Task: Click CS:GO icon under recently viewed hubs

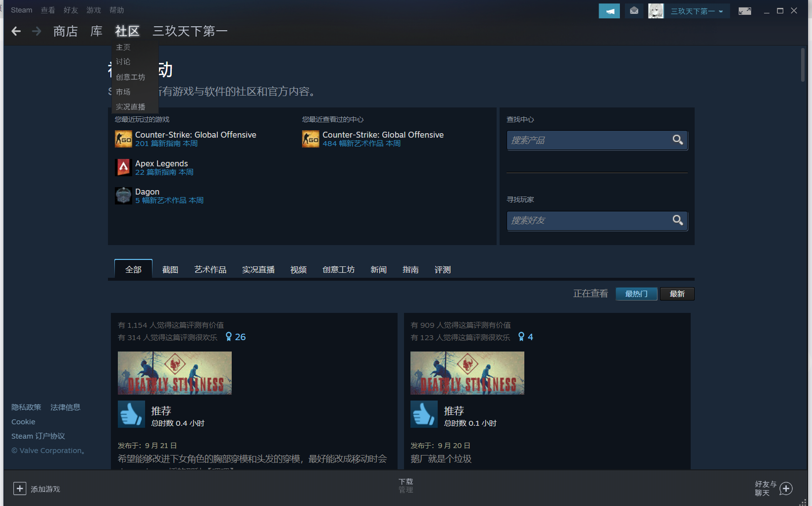Action: coord(310,139)
